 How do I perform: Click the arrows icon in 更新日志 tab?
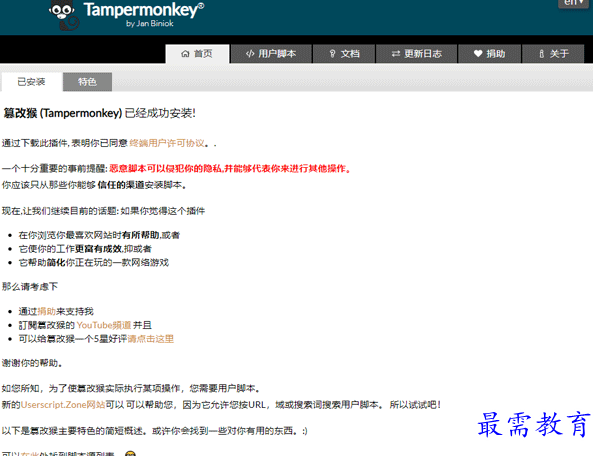point(396,54)
